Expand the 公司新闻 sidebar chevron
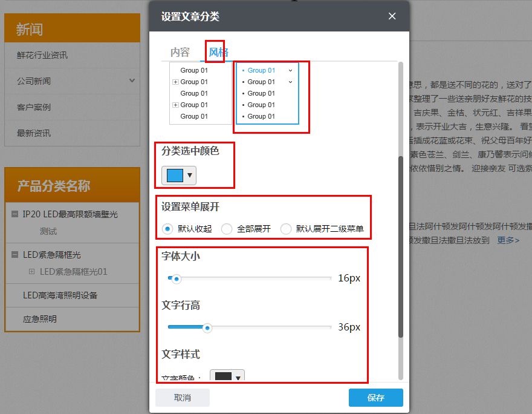The image size is (532, 414). (x=132, y=81)
